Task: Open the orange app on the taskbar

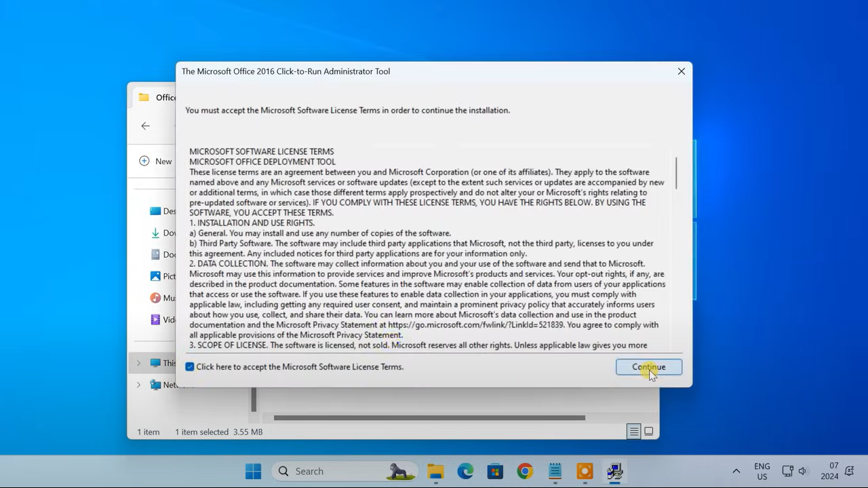Action: pos(585,471)
